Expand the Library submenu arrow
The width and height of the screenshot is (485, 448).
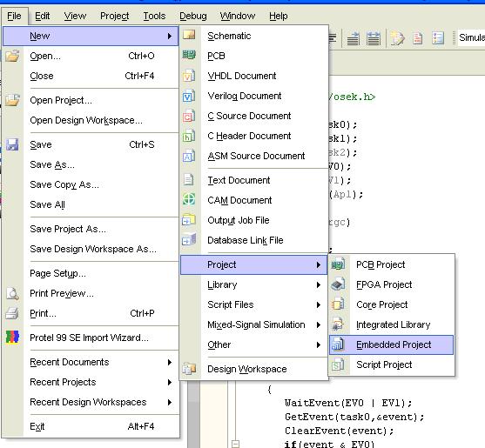point(319,284)
